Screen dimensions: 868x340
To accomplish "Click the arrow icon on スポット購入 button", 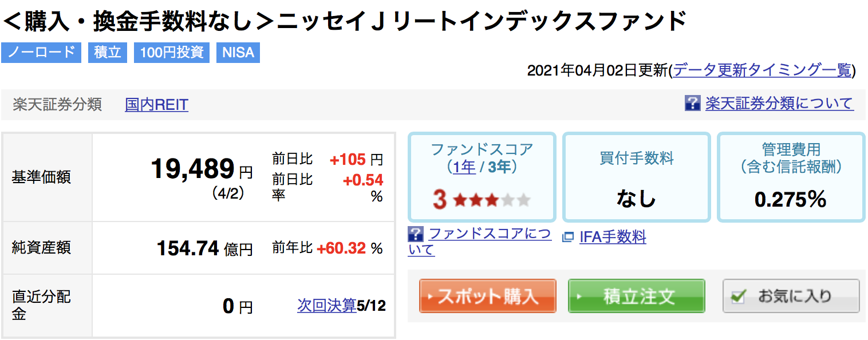I will coord(431,296).
